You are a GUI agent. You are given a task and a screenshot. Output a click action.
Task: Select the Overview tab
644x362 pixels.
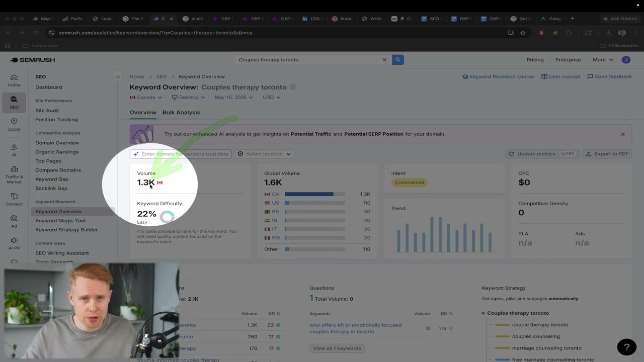tap(143, 113)
